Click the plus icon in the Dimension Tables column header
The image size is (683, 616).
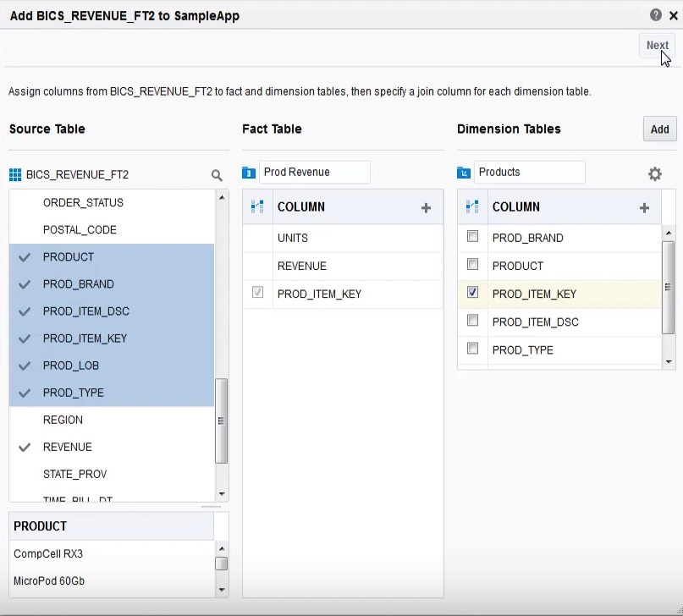tap(644, 206)
